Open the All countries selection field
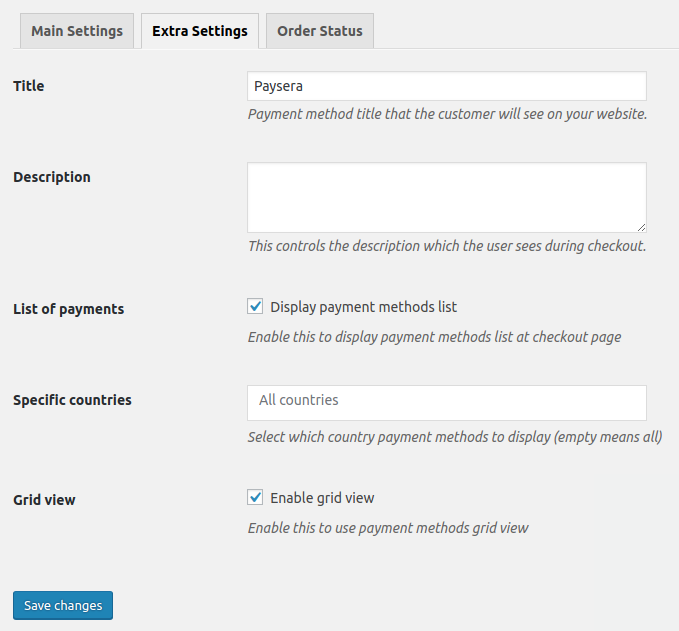Image resolution: width=679 pixels, height=631 pixels. 446,401
